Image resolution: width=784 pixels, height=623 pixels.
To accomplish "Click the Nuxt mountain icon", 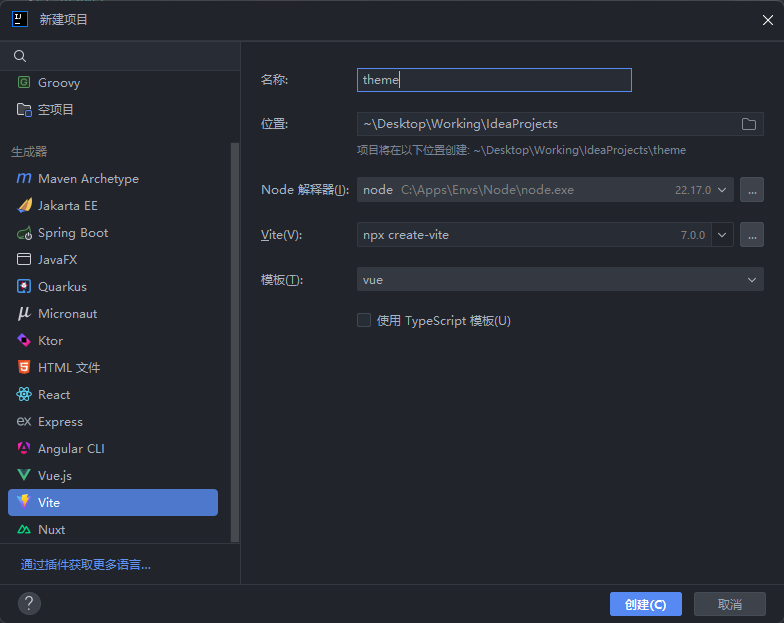I will [x=24, y=530].
